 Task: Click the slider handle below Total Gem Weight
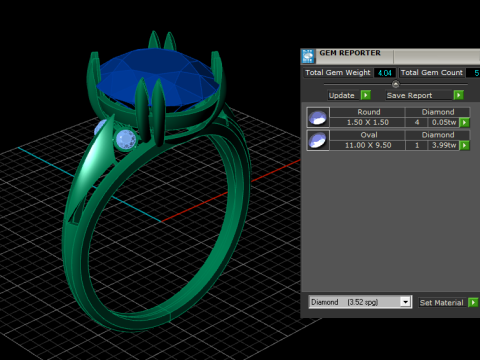396,84
